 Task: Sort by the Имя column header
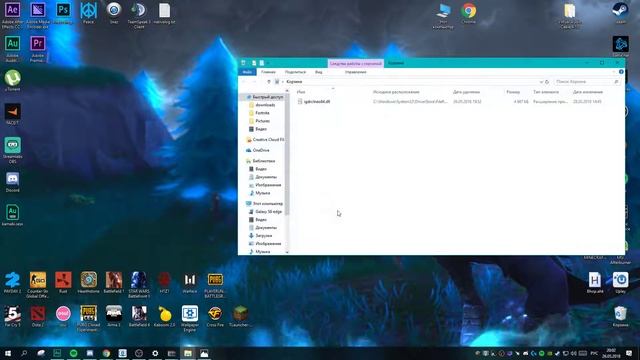pyautogui.click(x=301, y=92)
